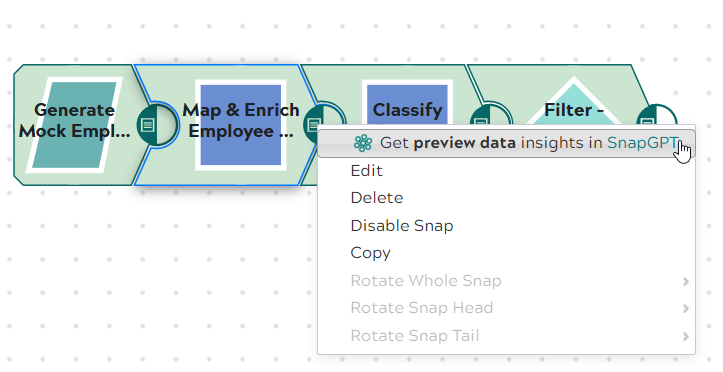Get preview data insights in SnapGPT

[x=506, y=143]
